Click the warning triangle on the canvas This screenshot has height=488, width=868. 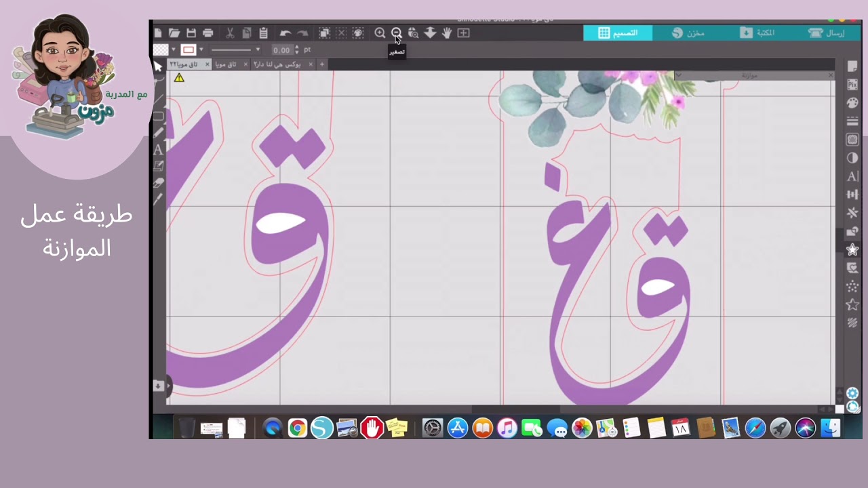(178, 78)
